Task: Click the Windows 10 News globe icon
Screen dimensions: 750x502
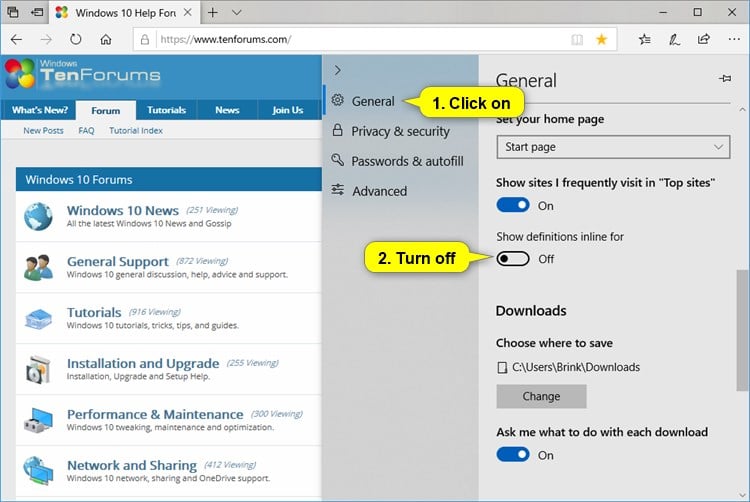Action: click(x=38, y=217)
